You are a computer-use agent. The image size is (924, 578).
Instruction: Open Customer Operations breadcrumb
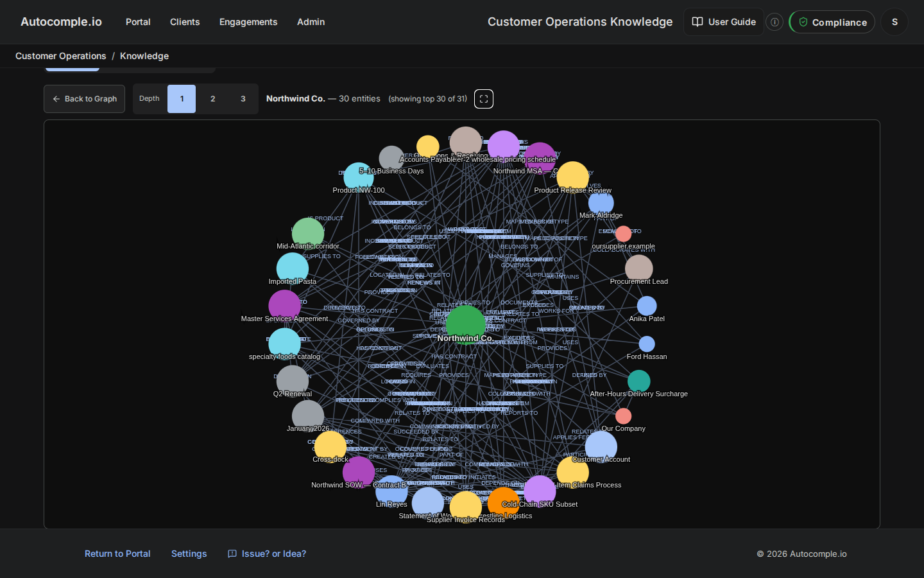pos(61,56)
